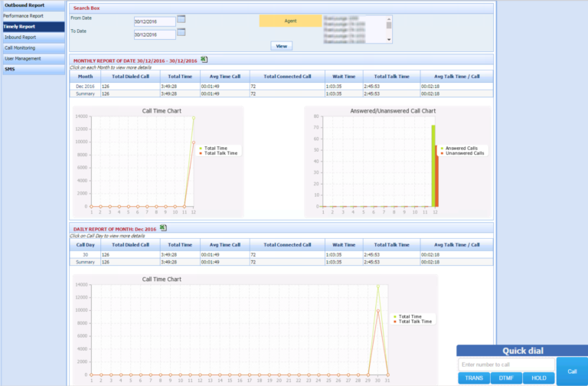588x386 pixels.
Task: Export the monthly report to Excel
Action: (x=204, y=60)
